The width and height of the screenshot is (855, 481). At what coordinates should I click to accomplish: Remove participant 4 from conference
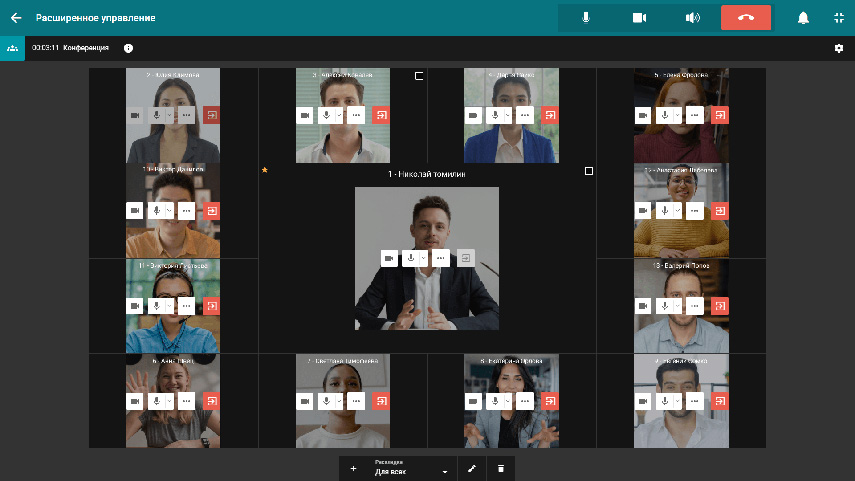tap(550, 115)
